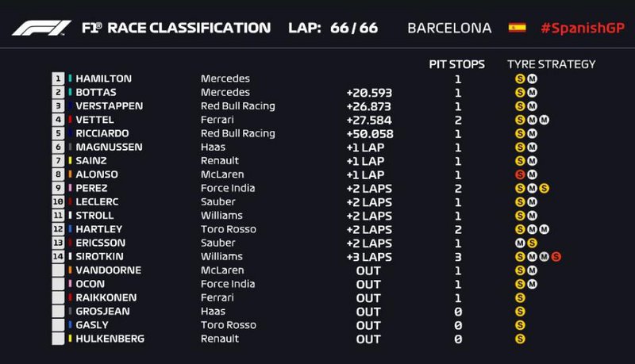Screen dimensions: 635x364
Task: Click Hamilton's teal team color bar
Action: pyautogui.click(x=70, y=79)
